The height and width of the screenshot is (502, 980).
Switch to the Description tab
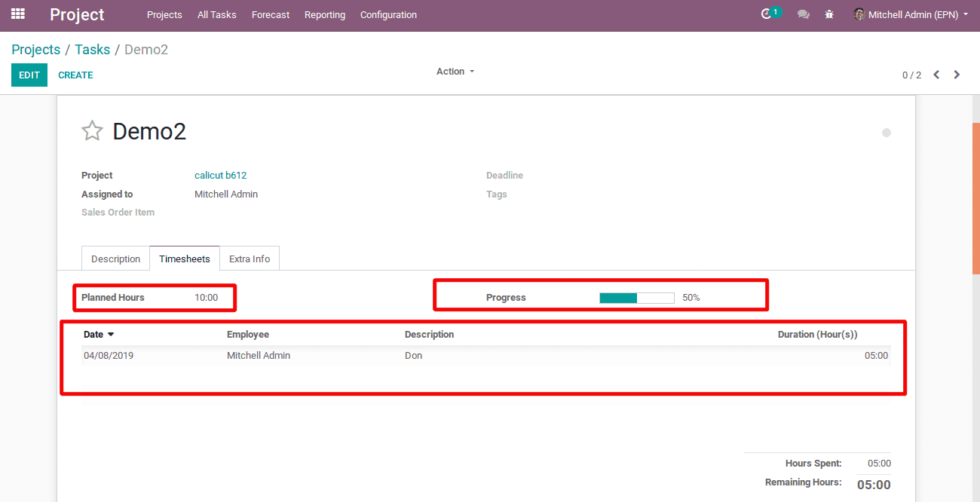(115, 259)
